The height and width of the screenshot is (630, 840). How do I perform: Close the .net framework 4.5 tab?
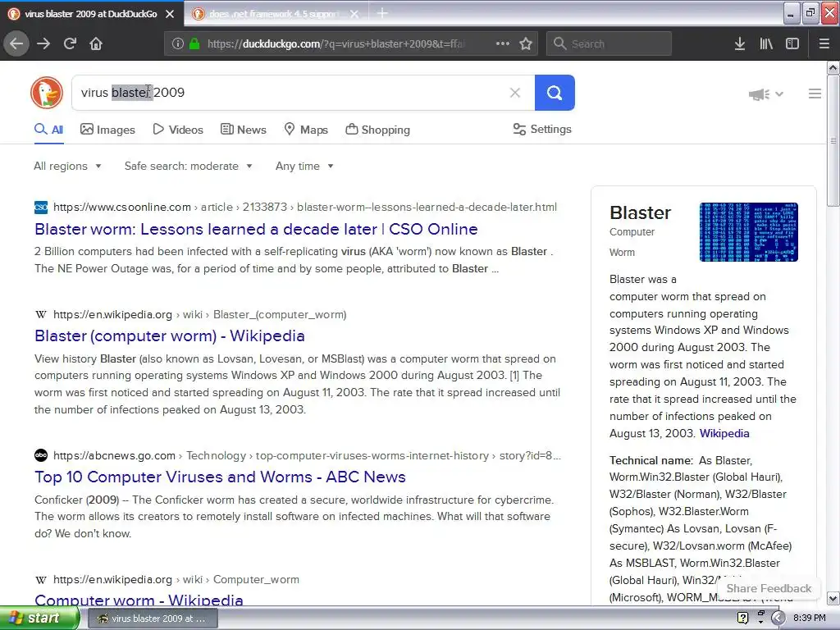354,14
